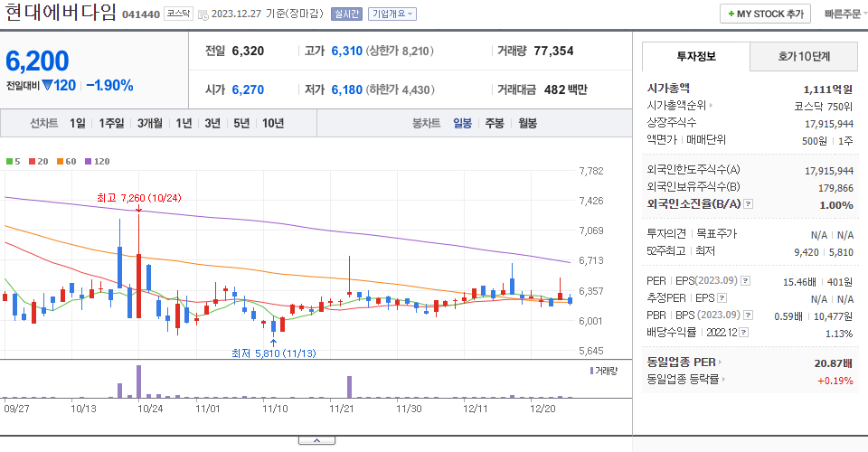Open the 빠른주문 dropdown

(x=844, y=14)
